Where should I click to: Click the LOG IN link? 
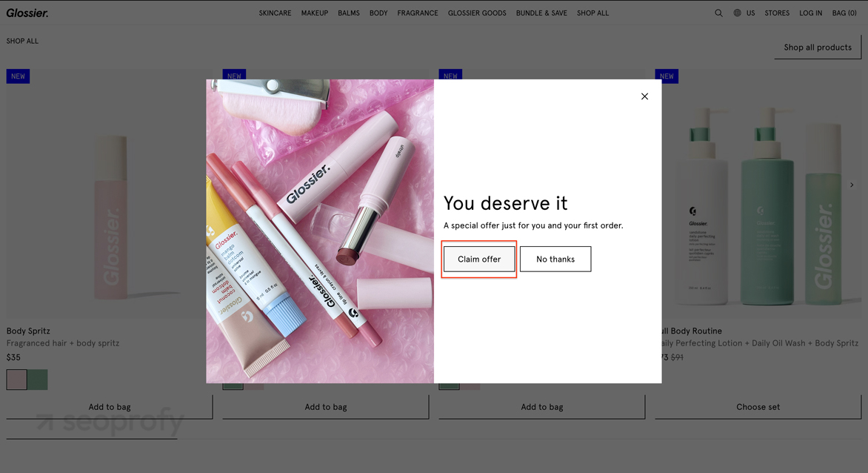810,13
